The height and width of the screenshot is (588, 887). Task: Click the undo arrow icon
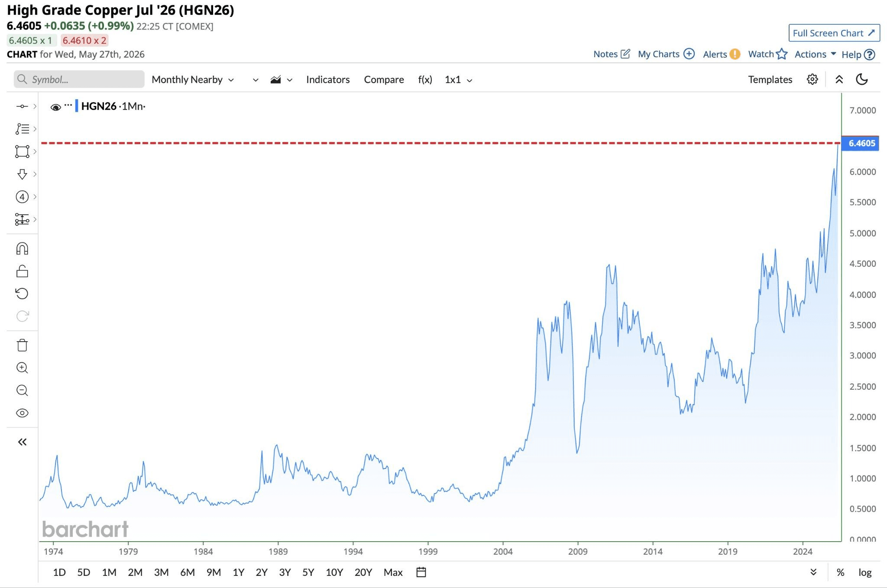click(22, 294)
